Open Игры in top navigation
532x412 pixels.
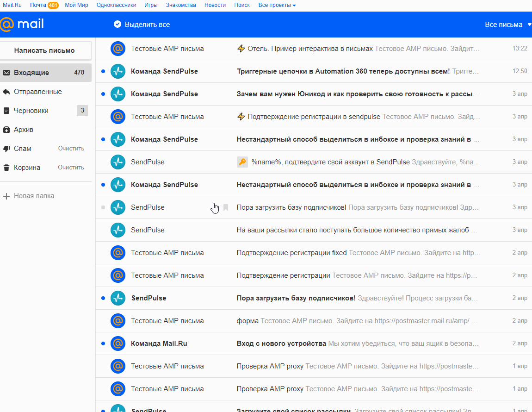pyautogui.click(x=151, y=5)
